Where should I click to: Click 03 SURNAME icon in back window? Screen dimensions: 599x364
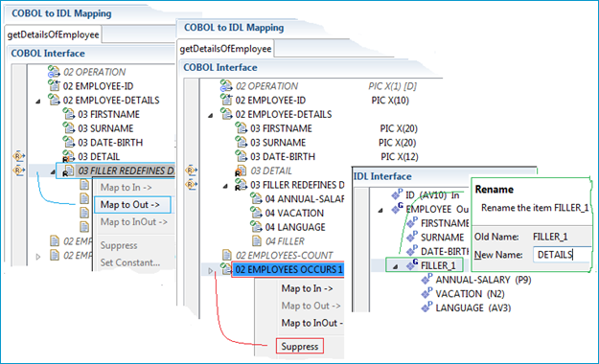click(69, 128)
